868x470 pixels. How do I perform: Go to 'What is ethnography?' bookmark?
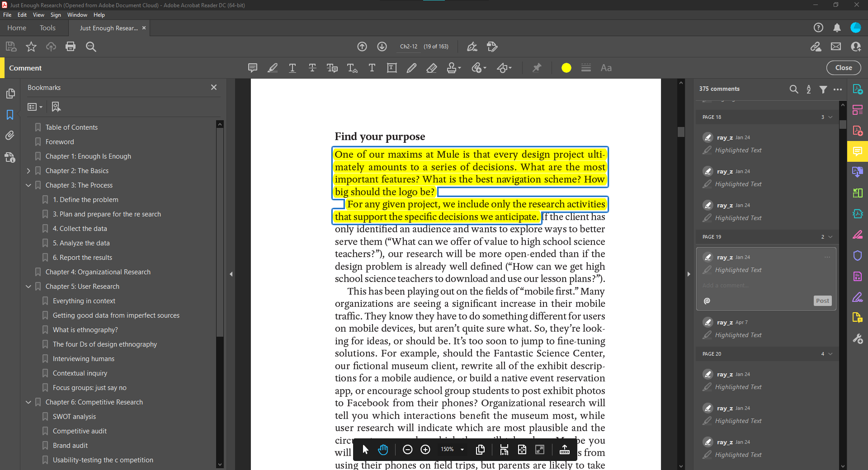(85, 330)
